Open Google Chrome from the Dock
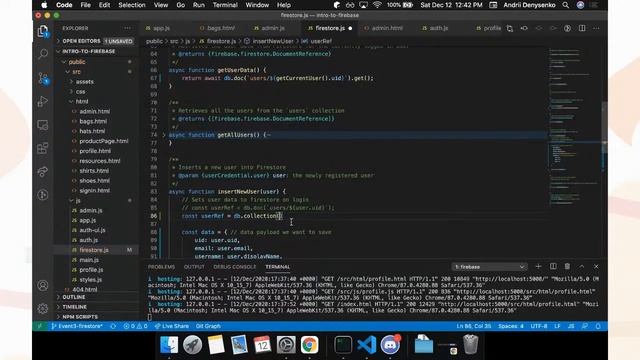Image resolution: width=640 pixels, height=360 pixels. (309, 345)
